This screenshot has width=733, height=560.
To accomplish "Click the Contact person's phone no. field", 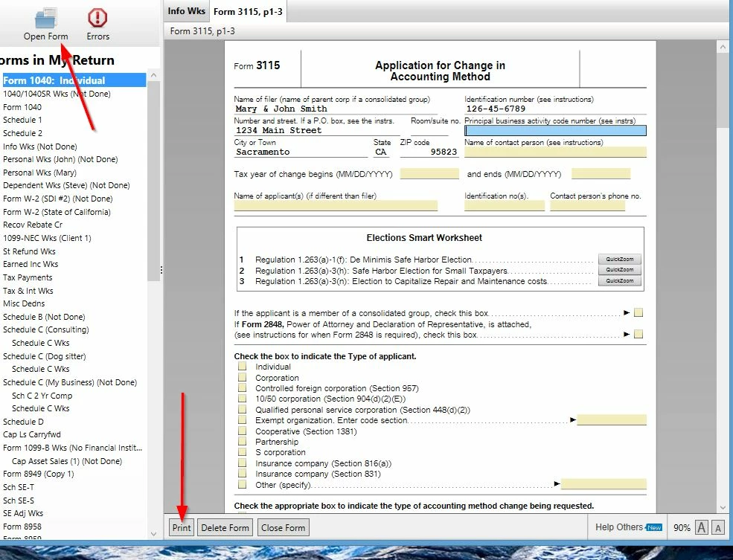I will point(587,205).
